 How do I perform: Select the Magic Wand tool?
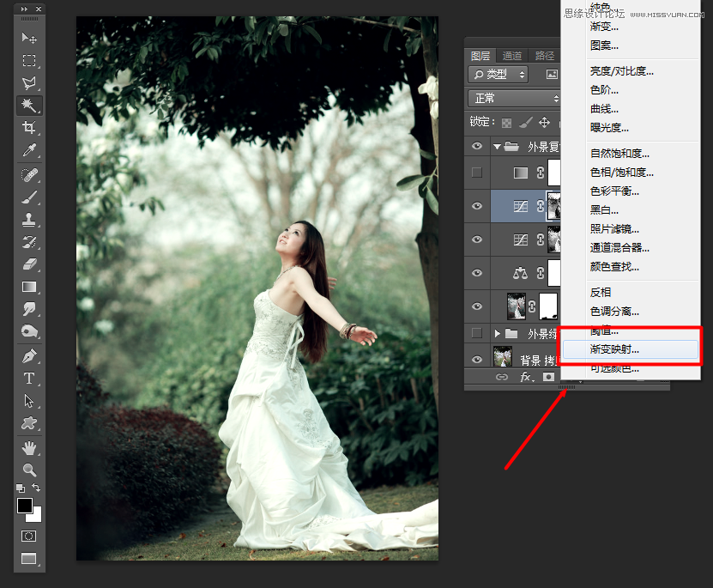coord(29,105)
